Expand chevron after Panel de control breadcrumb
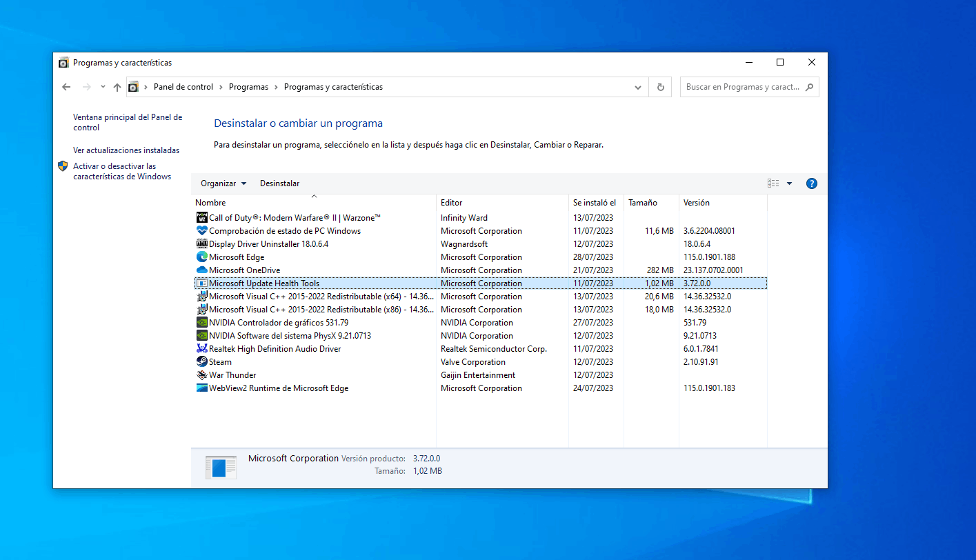This screenshot has height=560, width=976. [221, 87]
